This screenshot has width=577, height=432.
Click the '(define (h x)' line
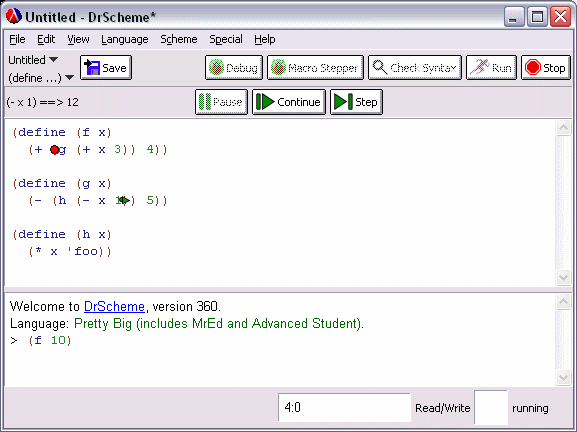[62, 234]
